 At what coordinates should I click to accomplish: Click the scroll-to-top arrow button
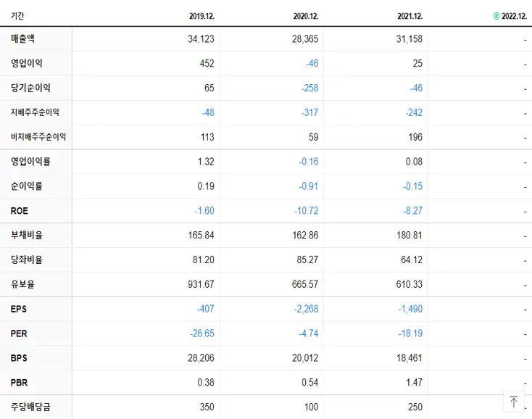514,402
